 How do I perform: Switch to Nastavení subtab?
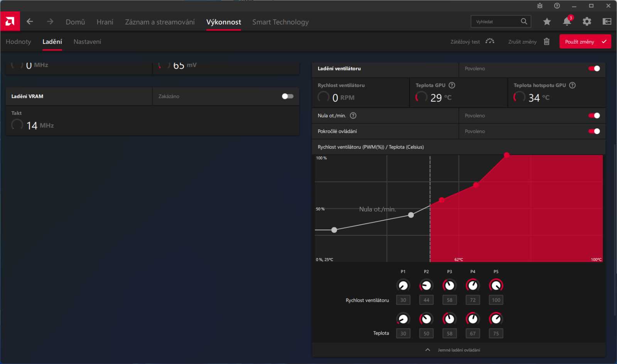pos(87,42)
